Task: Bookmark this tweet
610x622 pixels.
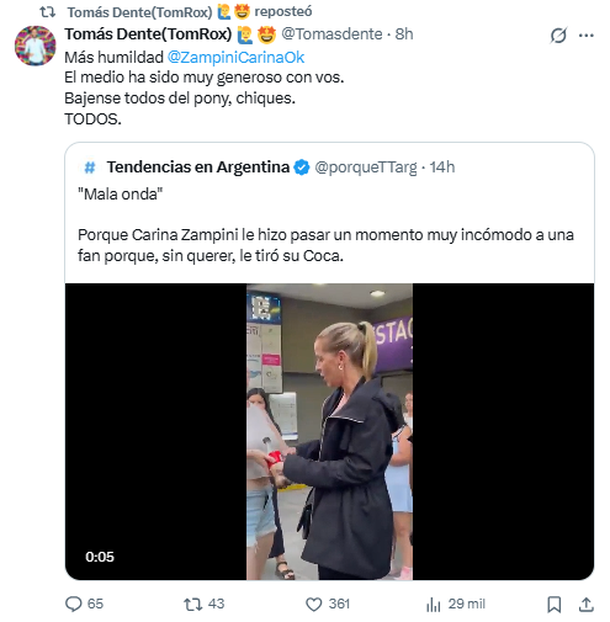Action: 555,603
